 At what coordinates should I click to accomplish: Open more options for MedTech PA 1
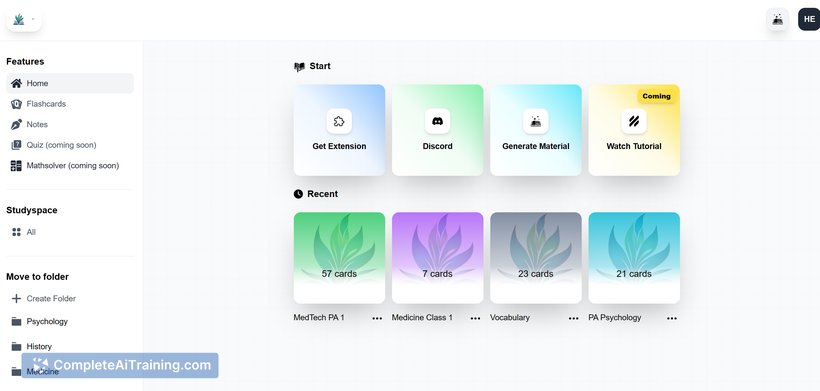377,318
